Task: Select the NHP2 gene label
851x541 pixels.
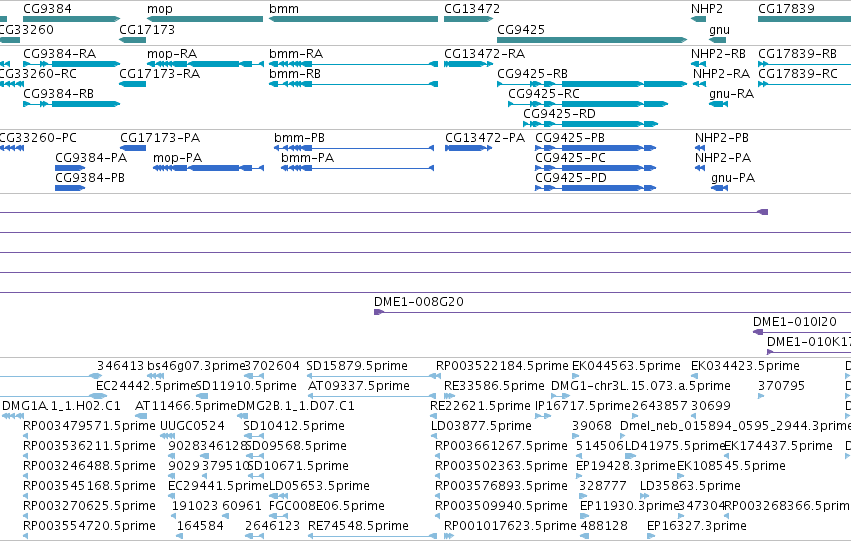Action: (x=707, y=9)
